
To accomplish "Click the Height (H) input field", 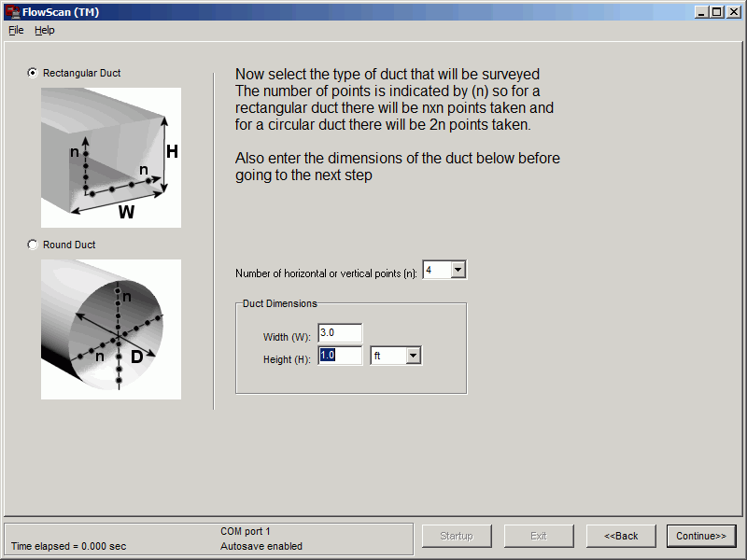I will click(x=340, y=356).
